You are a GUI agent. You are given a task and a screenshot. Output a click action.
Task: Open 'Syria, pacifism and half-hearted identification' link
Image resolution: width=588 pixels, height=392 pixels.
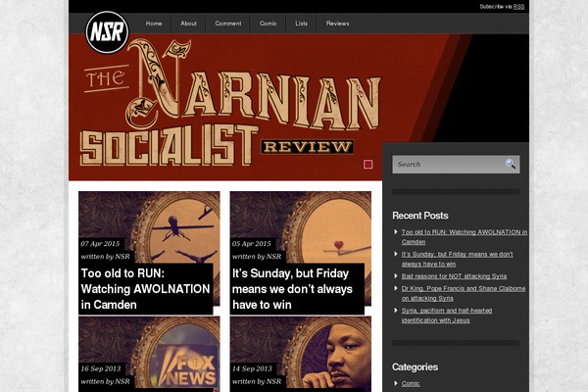[x=447, y=316]
